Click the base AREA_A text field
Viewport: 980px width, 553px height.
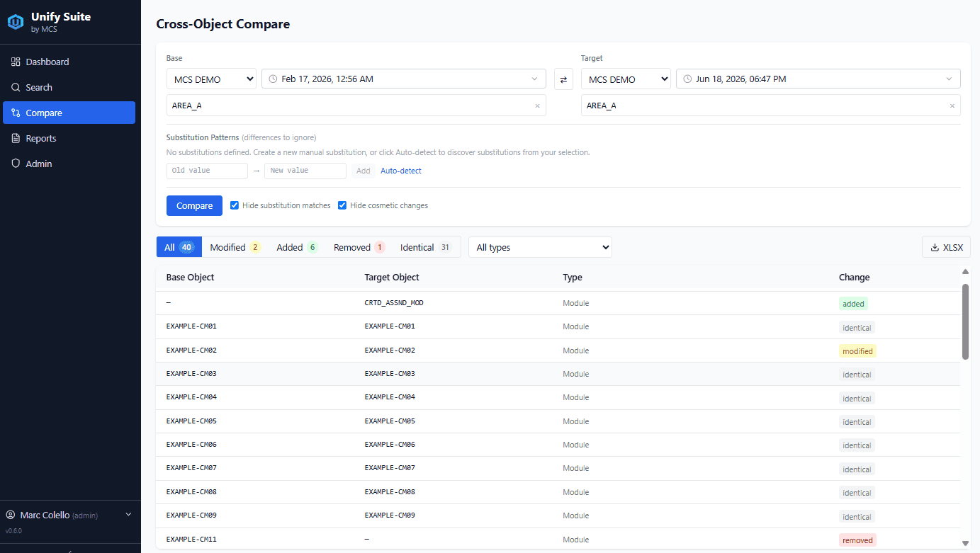(x=356, y=106)
